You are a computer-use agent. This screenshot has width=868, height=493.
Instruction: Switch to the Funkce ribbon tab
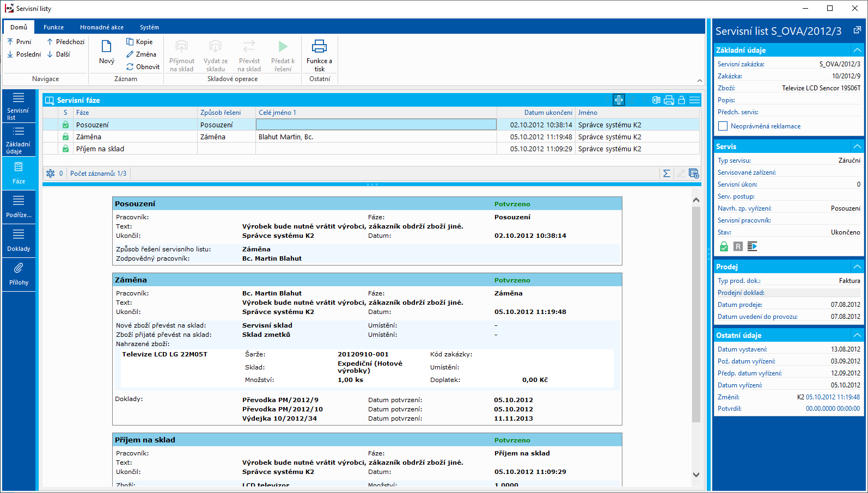pyautogui.click(x=53, y=27)
